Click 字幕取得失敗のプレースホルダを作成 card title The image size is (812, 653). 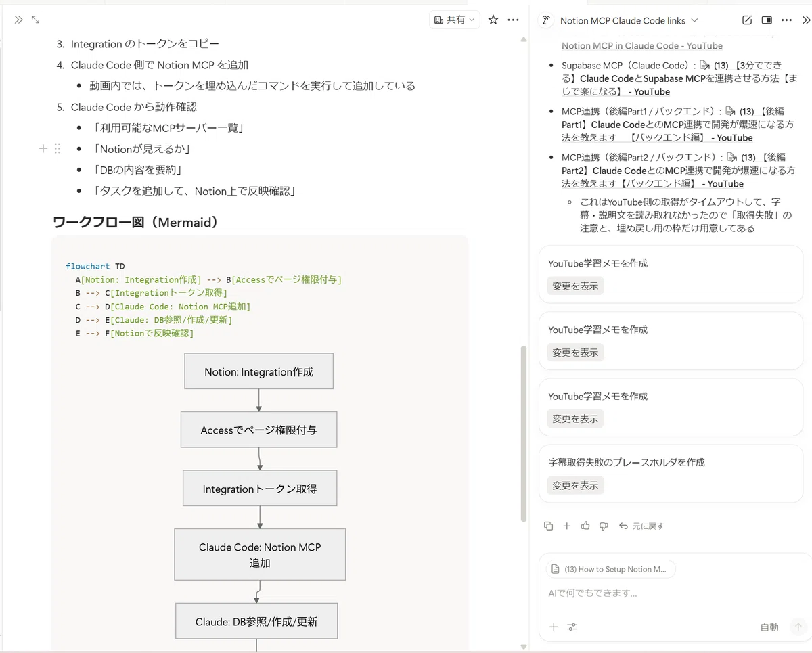pyautogui.click(x=627, y=462)
